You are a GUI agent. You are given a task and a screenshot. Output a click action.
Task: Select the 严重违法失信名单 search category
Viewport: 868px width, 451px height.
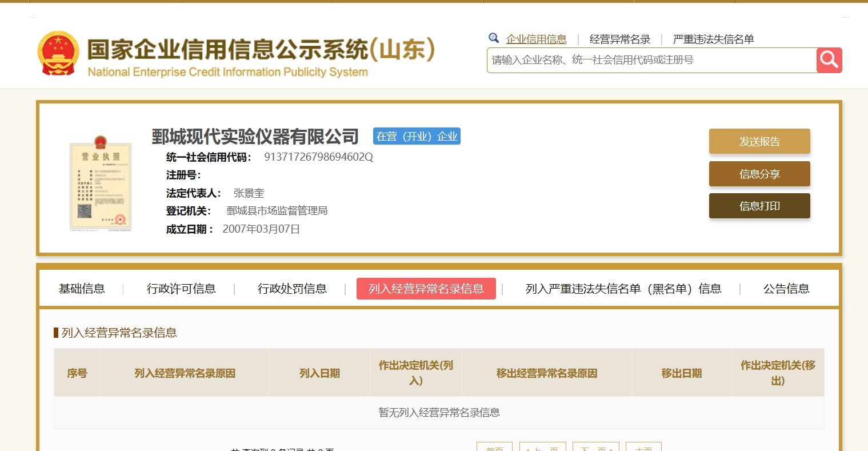click(x=713, y=39)
